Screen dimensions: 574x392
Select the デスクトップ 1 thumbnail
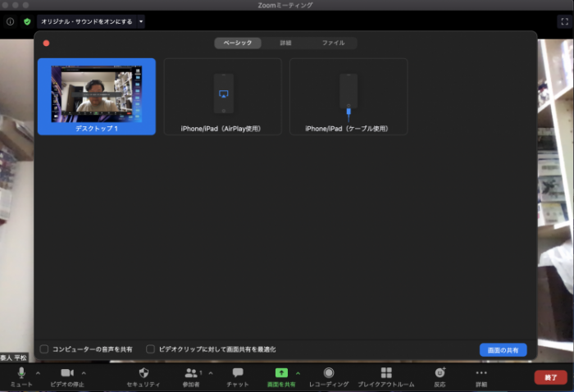[x=97, y=97]
